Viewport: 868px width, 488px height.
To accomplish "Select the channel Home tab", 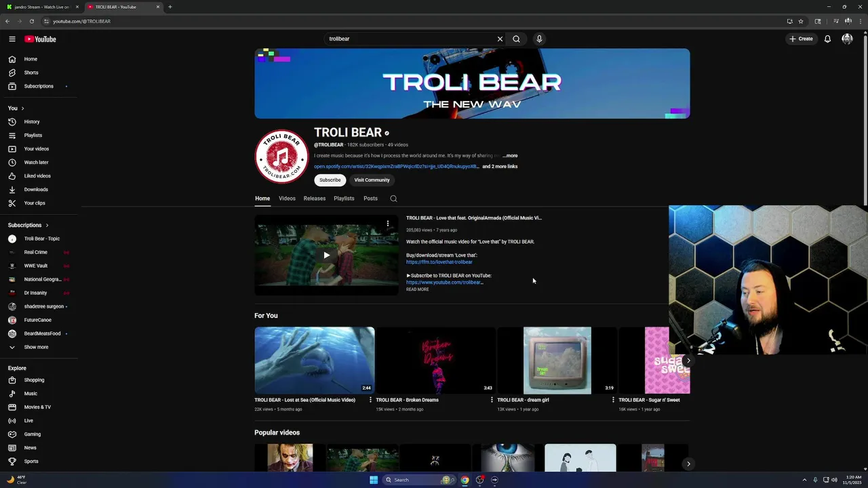I will coord(262,199).
